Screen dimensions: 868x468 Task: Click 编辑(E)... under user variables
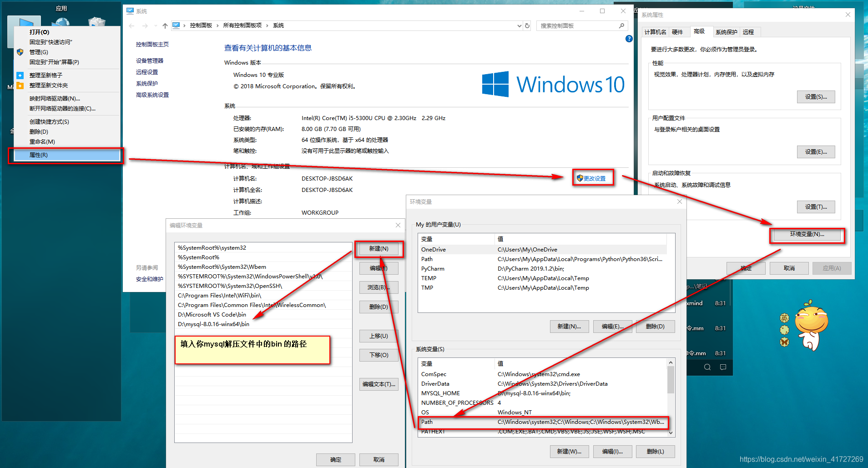click(x=612, y=327)
